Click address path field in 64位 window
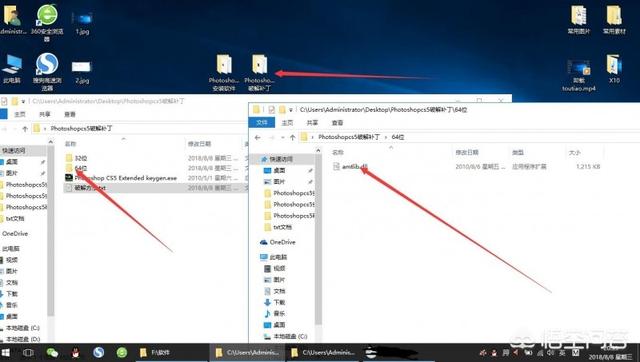640x362 pixels. [469, 137]
